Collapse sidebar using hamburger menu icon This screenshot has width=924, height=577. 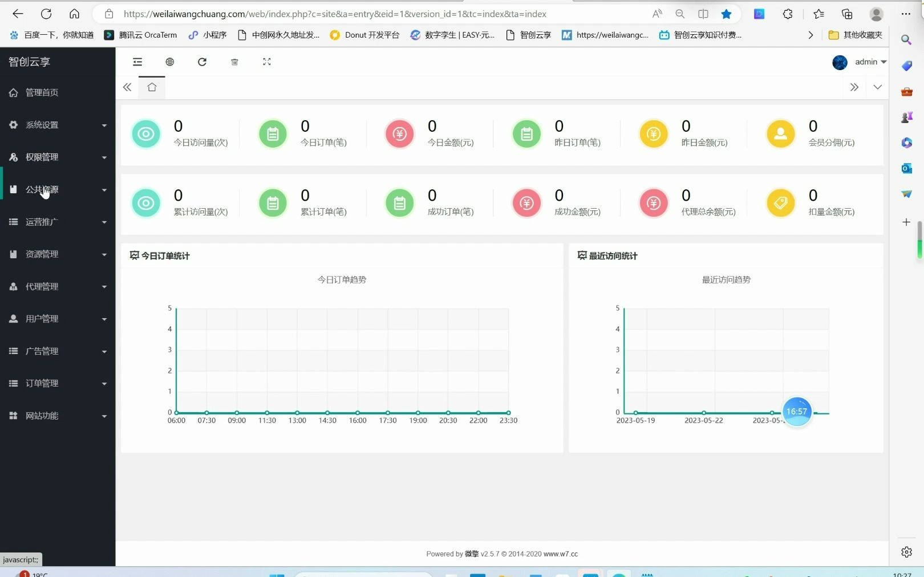coord(137,62)
